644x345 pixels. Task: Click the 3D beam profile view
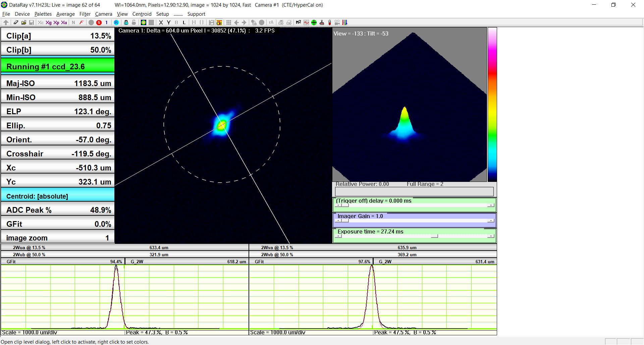click(410, 105)
